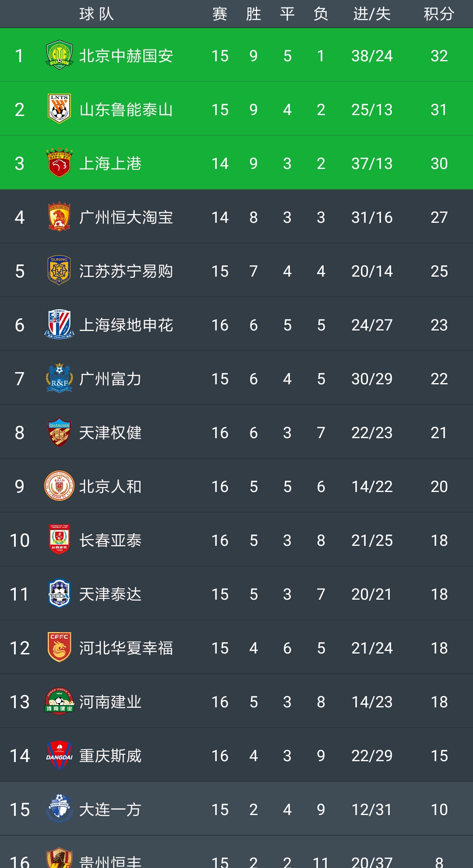The image size is (473, 868).
Task: Click the Henan Jianye green emblem
Action: pos(59,701)
